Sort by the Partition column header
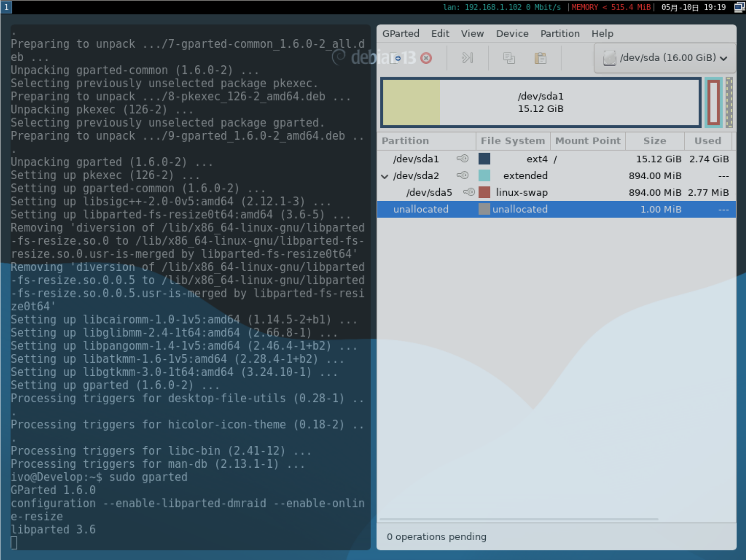The width and height of the screenshot is (746, 560). [427, 141]
